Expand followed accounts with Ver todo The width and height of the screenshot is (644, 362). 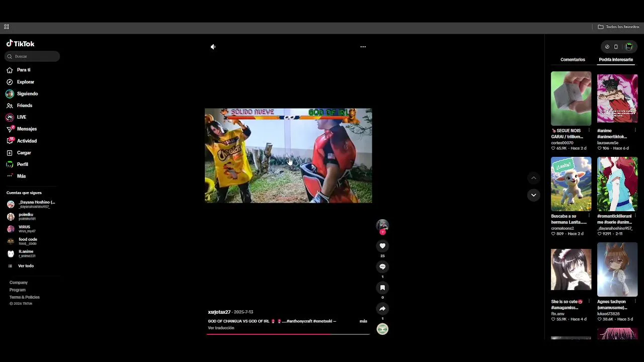click(x=26, y=266)
